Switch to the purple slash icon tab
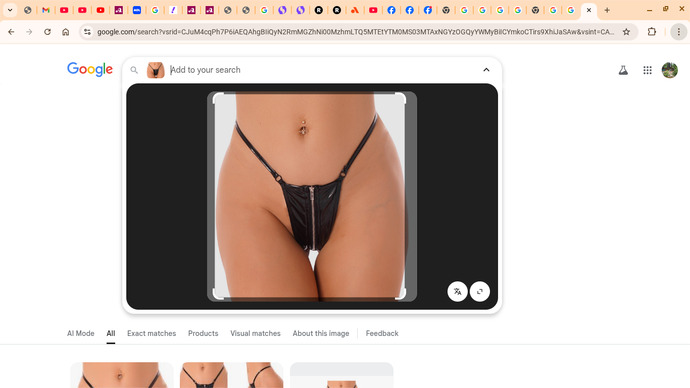 173,10
